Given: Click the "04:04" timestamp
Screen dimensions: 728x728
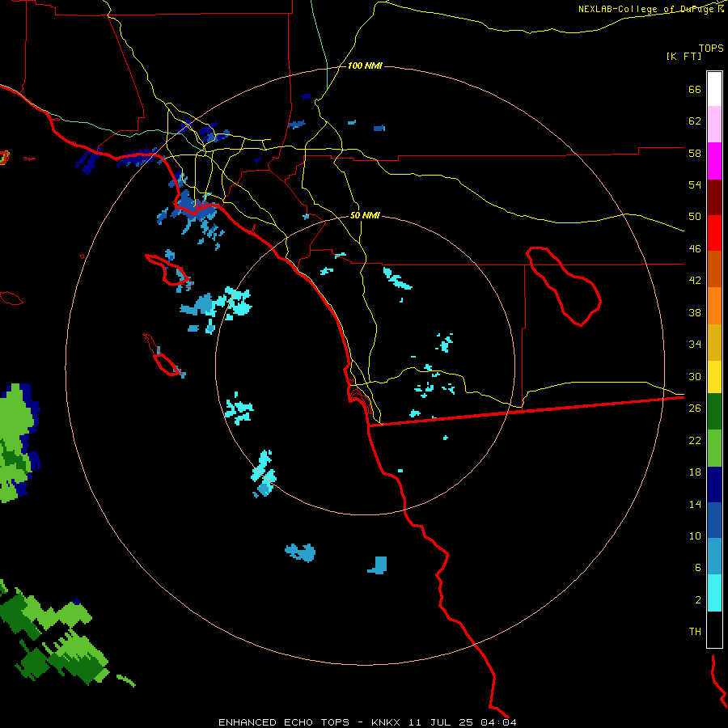Looking at the screenshot, I should [x=498, y=722].
